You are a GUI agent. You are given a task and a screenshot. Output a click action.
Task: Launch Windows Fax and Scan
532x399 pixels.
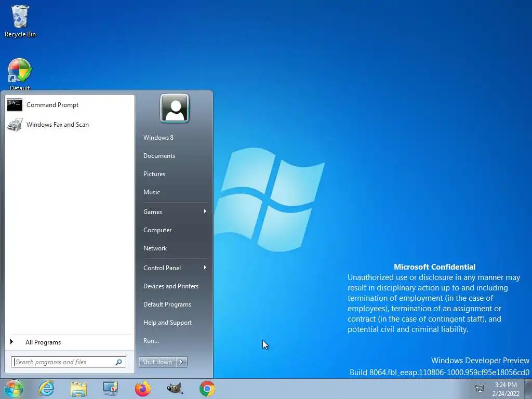coord(70,125)
